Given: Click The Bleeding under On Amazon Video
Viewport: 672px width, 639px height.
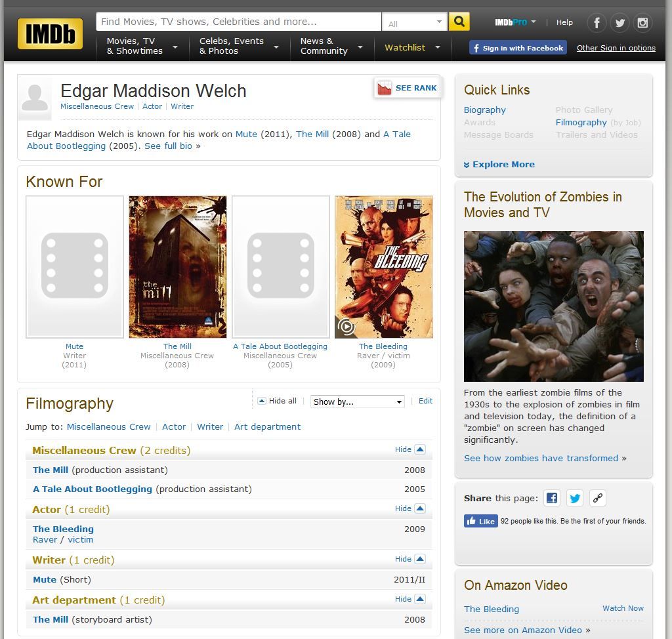Looking at the screenshot, I should (491, 609).
